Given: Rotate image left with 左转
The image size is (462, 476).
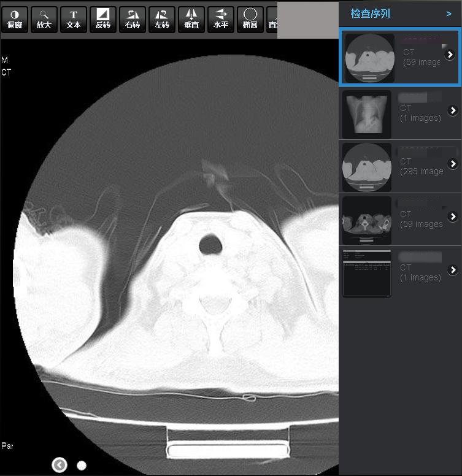Looking at the screenshot, I should coord(162,20).
